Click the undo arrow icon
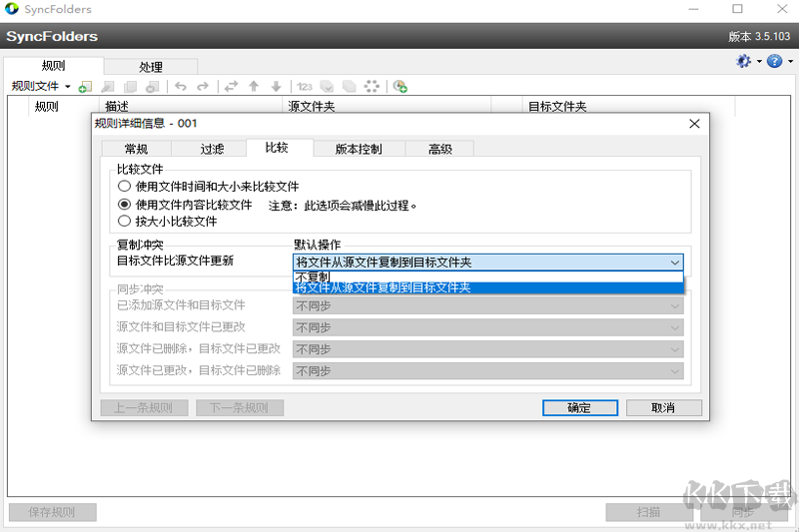Viewport: 799px width, 532px height. coord(181,86)
